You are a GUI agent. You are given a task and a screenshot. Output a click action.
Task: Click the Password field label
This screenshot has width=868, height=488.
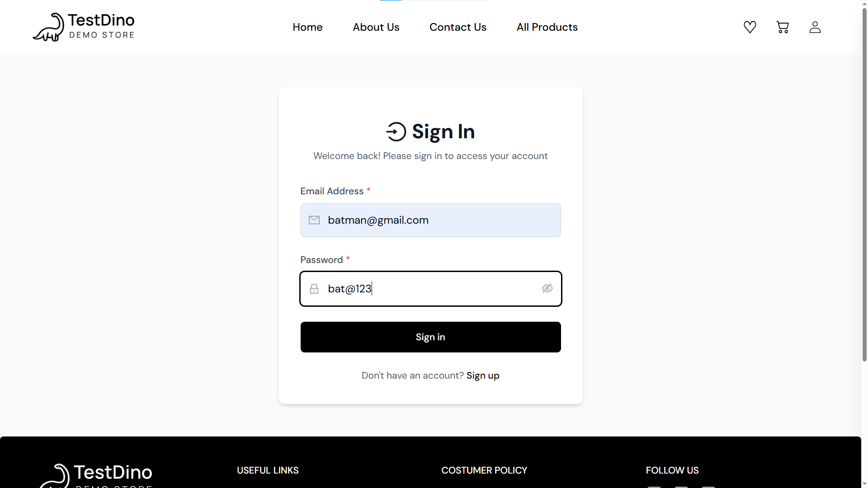coord(321,260)
